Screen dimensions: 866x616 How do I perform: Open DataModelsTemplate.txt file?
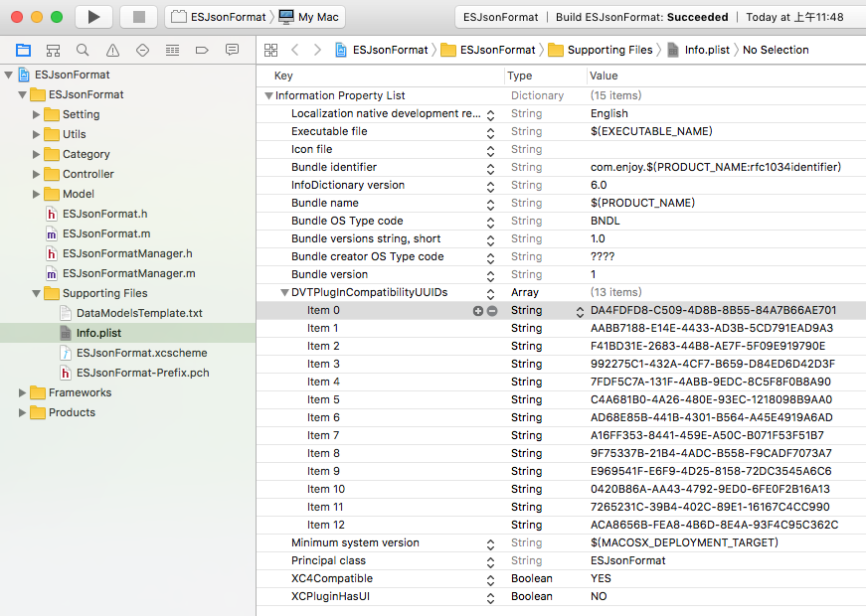(139, 313)
